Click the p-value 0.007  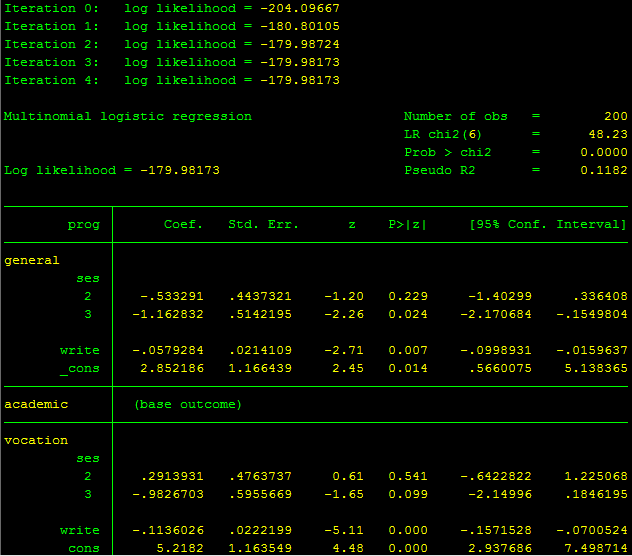coord(408,350)
